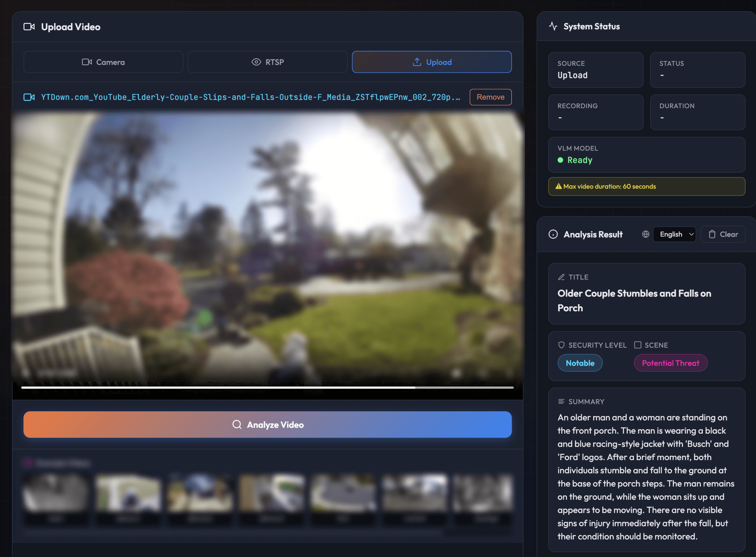
Task: Click the lines icon beside SUMMARY
Action: 561,401
